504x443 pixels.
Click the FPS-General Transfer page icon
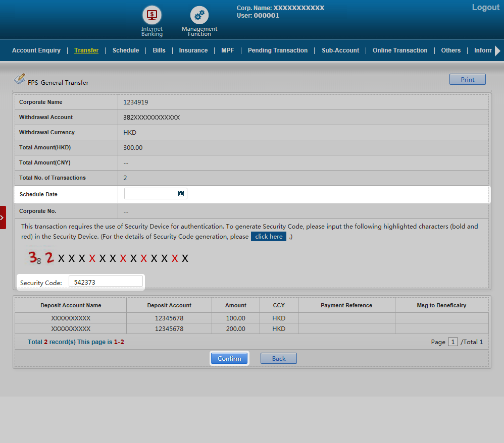[x=19, y=79]
